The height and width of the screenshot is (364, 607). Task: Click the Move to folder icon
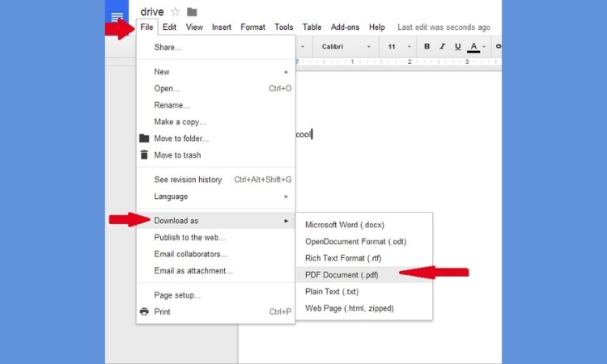point(144,138)
